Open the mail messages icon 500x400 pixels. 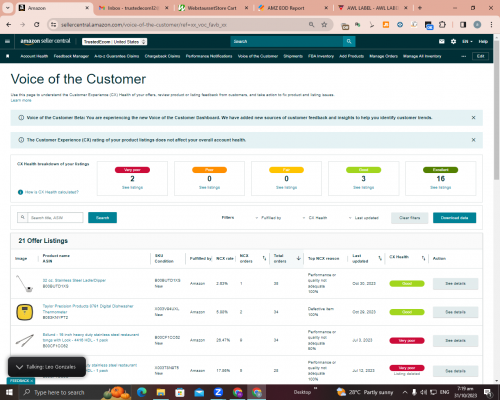pos(442,41)
